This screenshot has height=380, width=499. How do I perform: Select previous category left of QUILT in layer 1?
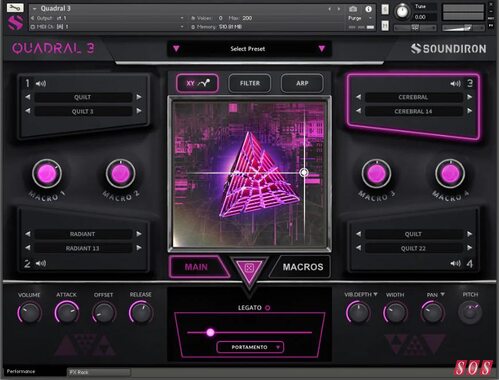point(28,97)
